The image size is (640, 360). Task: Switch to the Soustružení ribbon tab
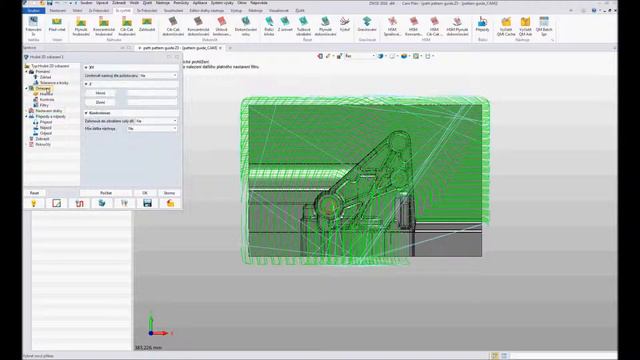pyautogui.click(x=173, y=11)
